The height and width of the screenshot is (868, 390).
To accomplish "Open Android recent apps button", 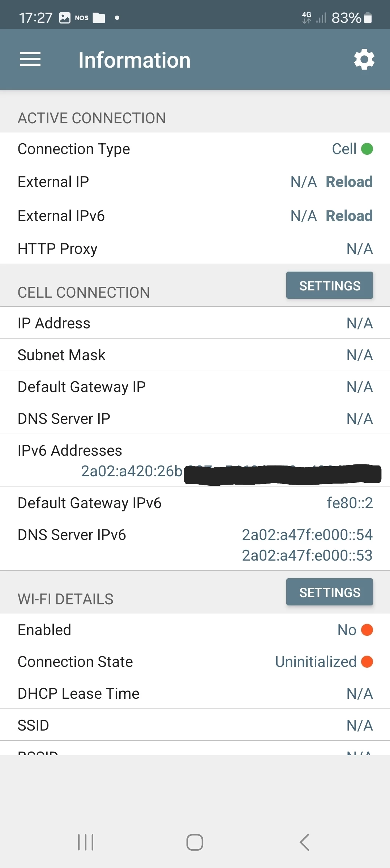I will click(86, 842).
